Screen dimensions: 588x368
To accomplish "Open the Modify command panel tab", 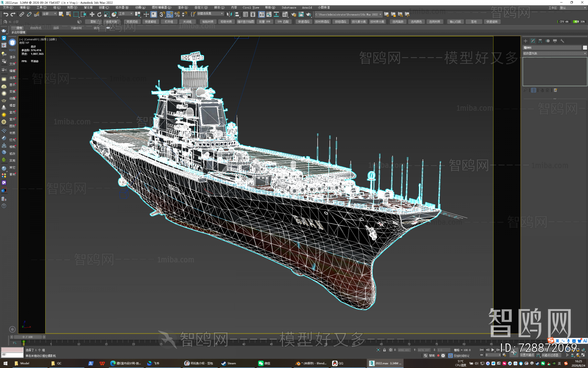I will point(533,41).
